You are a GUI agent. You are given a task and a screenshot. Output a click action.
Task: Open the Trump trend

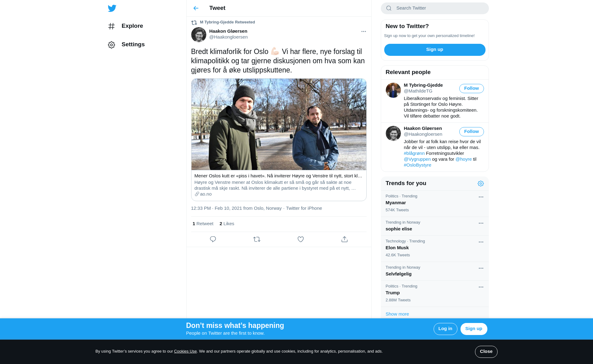[435, 294]
